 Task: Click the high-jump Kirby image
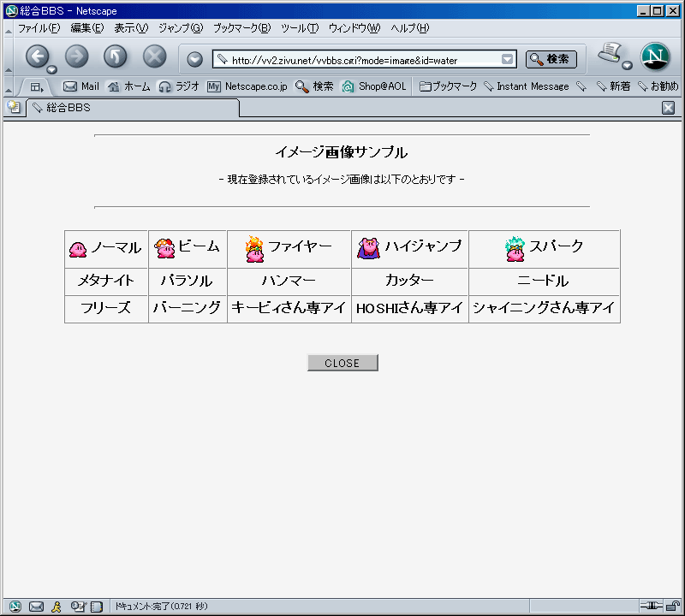point(369,248)
